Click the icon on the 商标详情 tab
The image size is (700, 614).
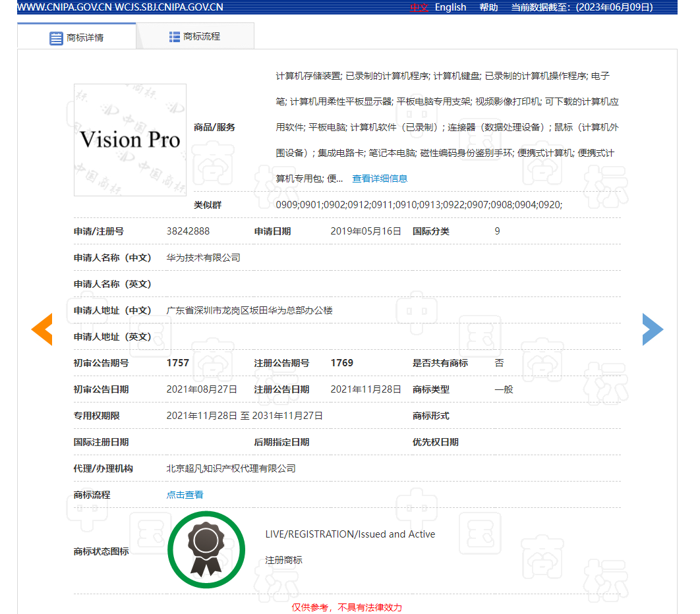[56, 38]
